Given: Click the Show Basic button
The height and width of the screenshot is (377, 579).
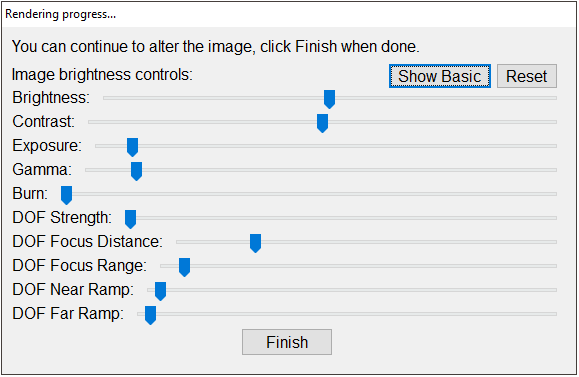Looking at the screenshot, I should click(439, 76).
